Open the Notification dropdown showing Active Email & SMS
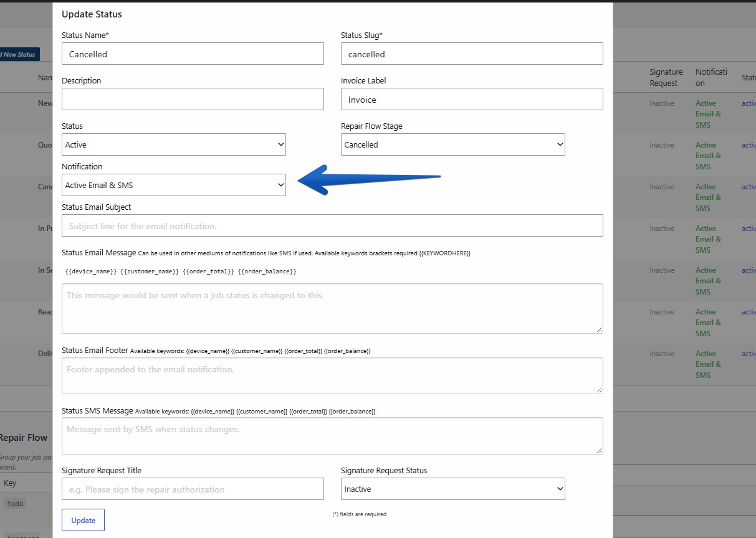Screen dimensions: 756x538 [174, 185]
